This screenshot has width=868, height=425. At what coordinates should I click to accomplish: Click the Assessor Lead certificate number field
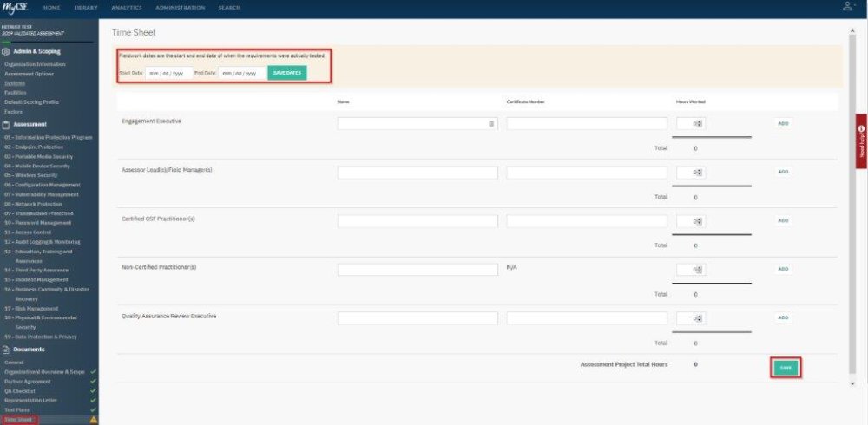coord(587,173)
